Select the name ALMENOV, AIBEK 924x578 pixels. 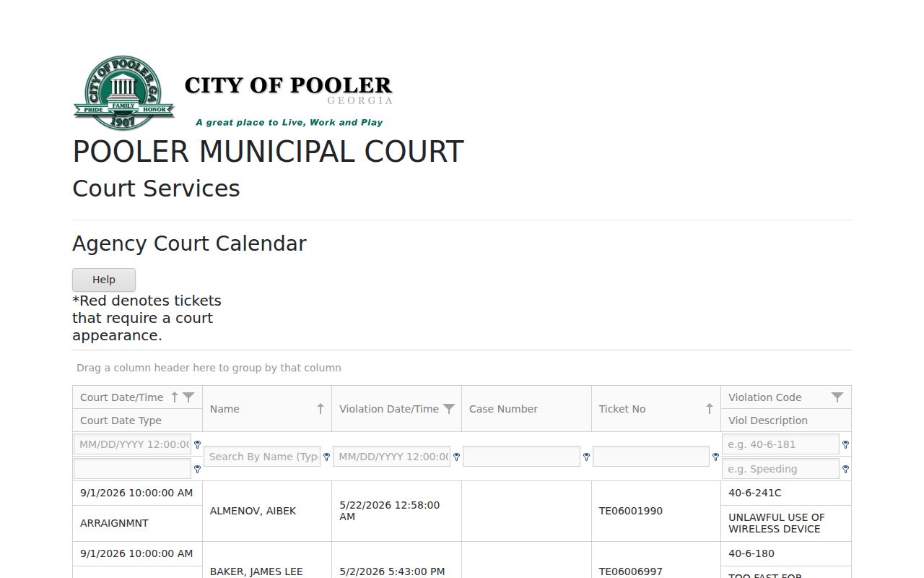click(x=253, y=511)
